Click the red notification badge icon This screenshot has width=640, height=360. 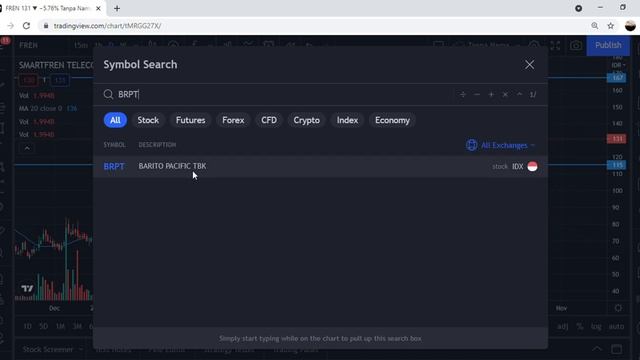click(x=5, y=40)
